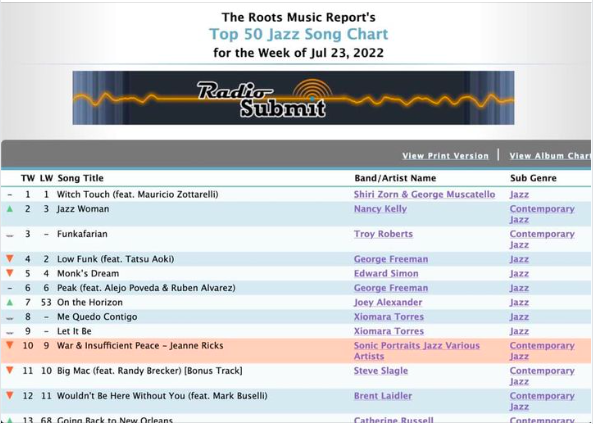Open Jazz sub genre link on Witch Touch row
Screen dimensions: 593x424
tap(519, 194)
